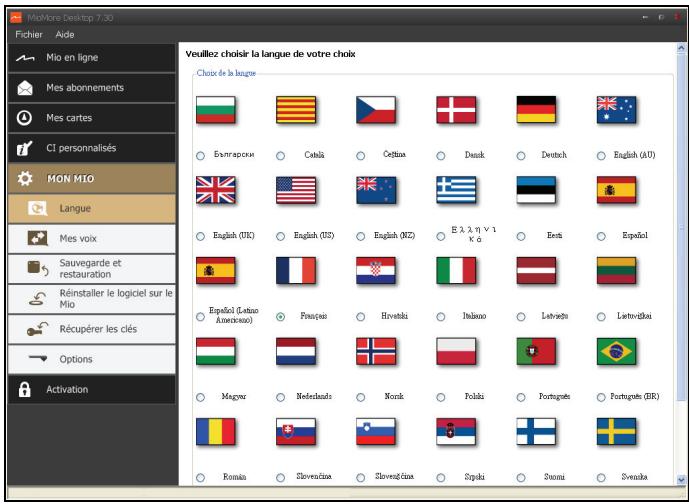Click the Slovenian flag icon

coord(376,431)
